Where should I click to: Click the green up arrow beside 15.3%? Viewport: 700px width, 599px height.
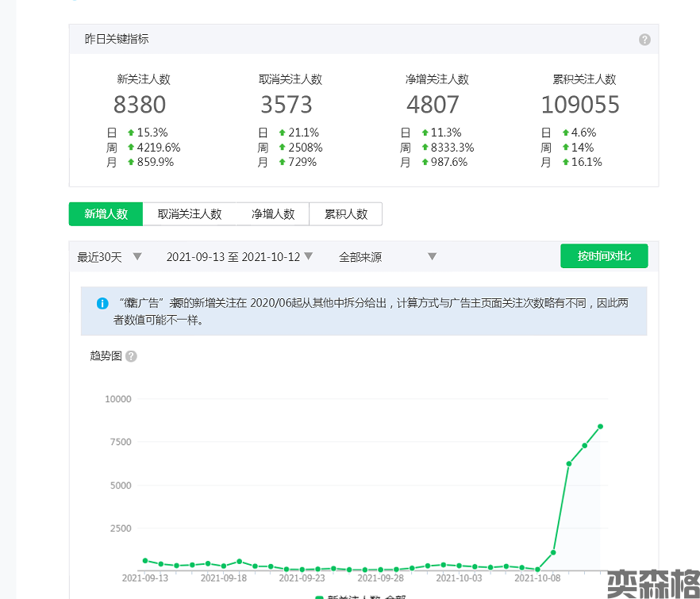[x=131, y=133]
